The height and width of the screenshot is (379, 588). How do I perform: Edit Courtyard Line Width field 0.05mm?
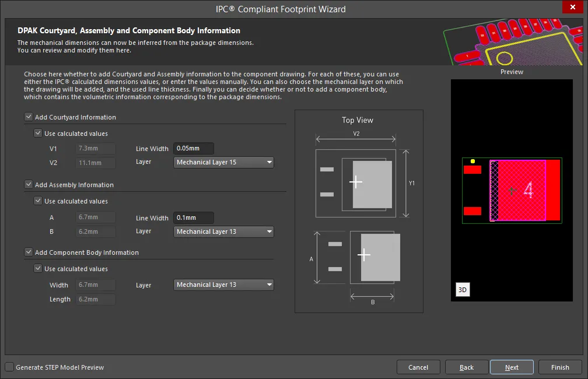click(194, 149)
